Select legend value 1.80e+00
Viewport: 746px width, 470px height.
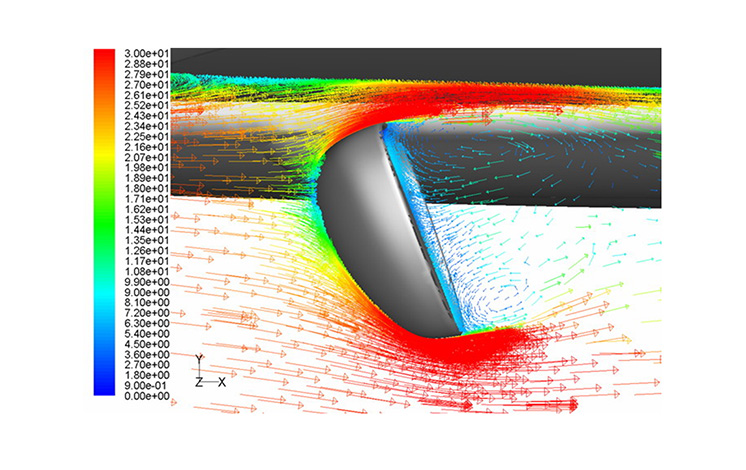(147, 375)
